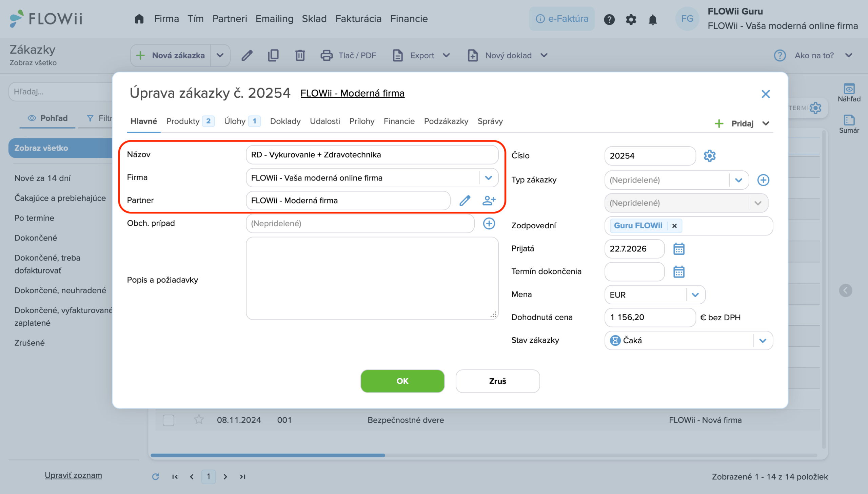Go to the home page icon
This screenshot has width=868, height=494.
pos(139,19)
